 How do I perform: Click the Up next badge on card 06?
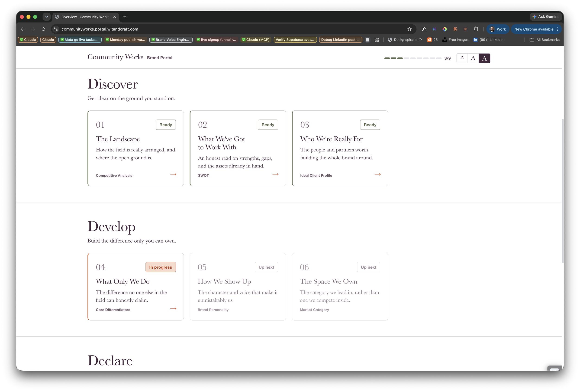click(369, 267)
